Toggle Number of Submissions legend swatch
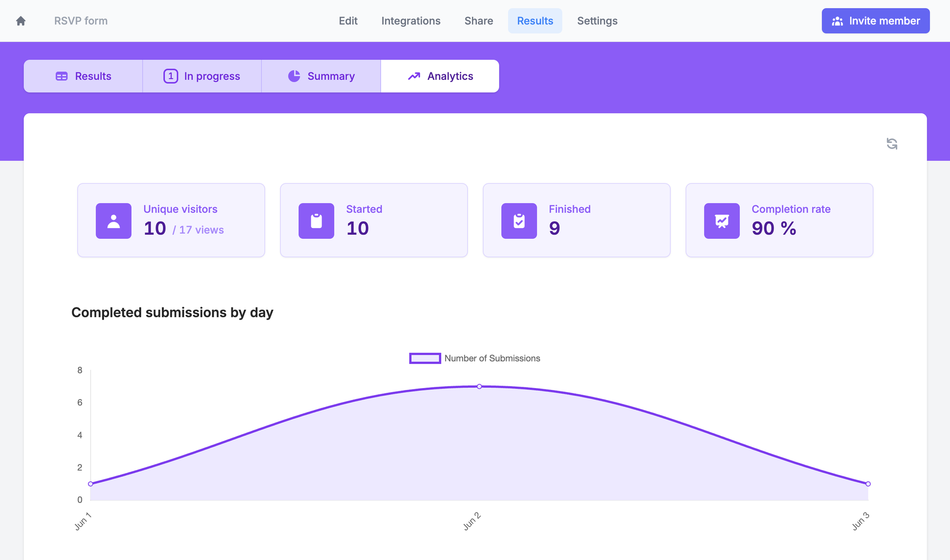 click(x=425, y=358)
